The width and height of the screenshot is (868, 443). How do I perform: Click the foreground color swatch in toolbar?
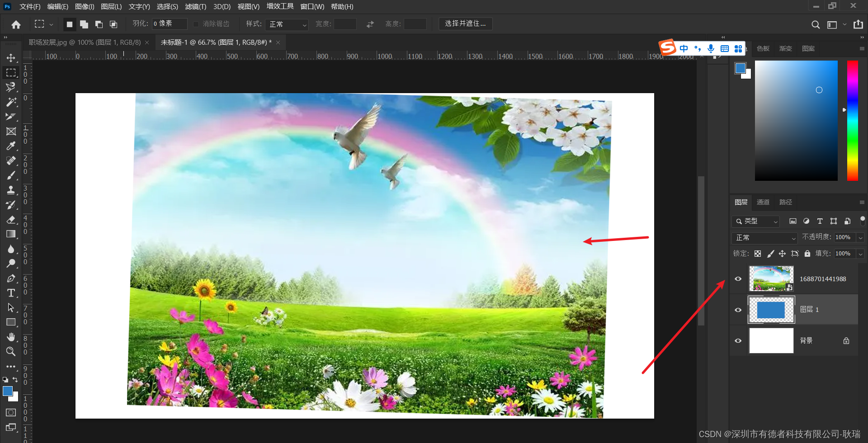(x=7, y=391)
